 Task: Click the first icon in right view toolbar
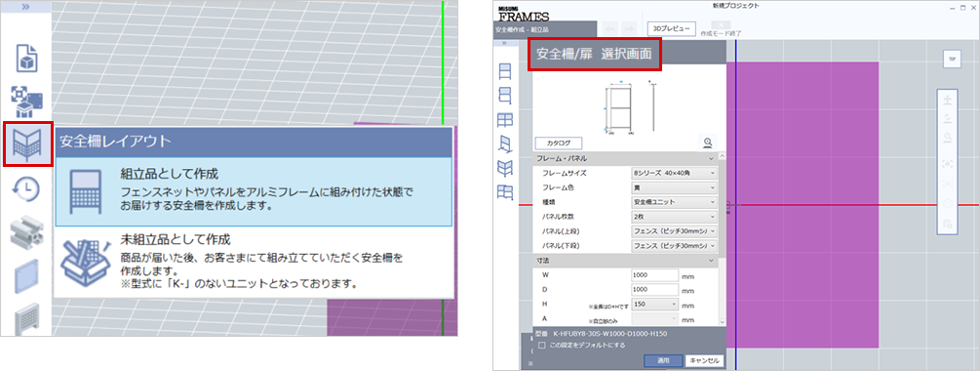click(x=948, y=101)
